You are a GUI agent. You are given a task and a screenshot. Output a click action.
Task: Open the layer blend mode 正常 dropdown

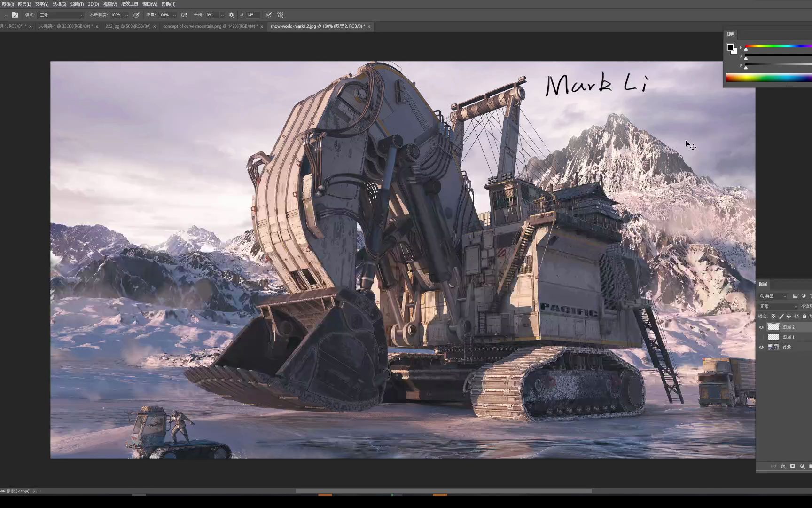click(778, 306)
